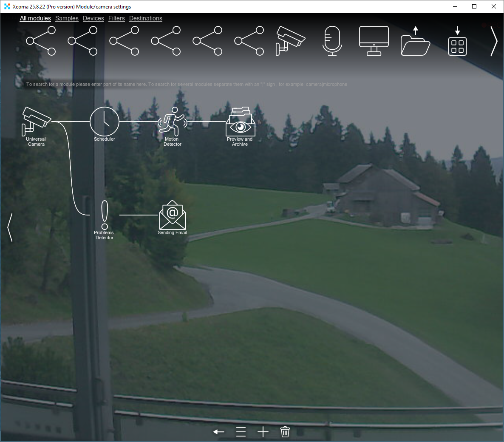Select the camera module in the top toolbar
This screenshot has height=442, width=504.
click(x=290, y=40)
